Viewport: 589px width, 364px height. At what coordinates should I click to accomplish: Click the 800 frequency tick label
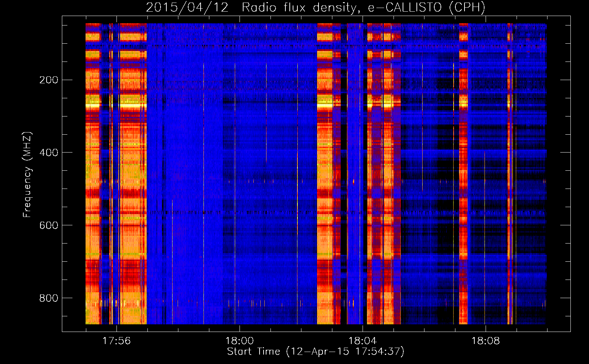pos(49,298)
